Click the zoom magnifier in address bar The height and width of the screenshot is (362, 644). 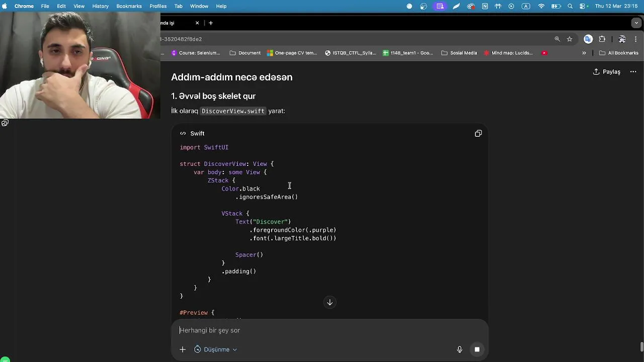pos(557,39)
